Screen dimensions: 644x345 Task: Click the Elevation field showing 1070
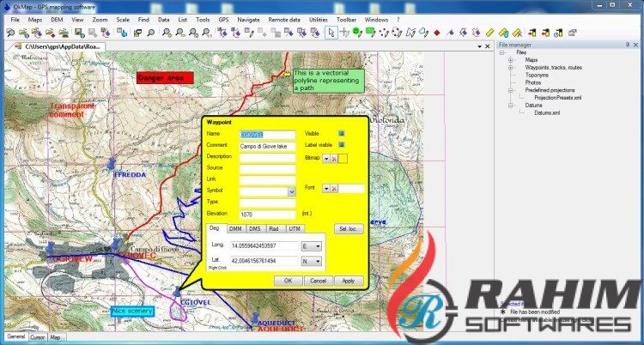[267, 215]
